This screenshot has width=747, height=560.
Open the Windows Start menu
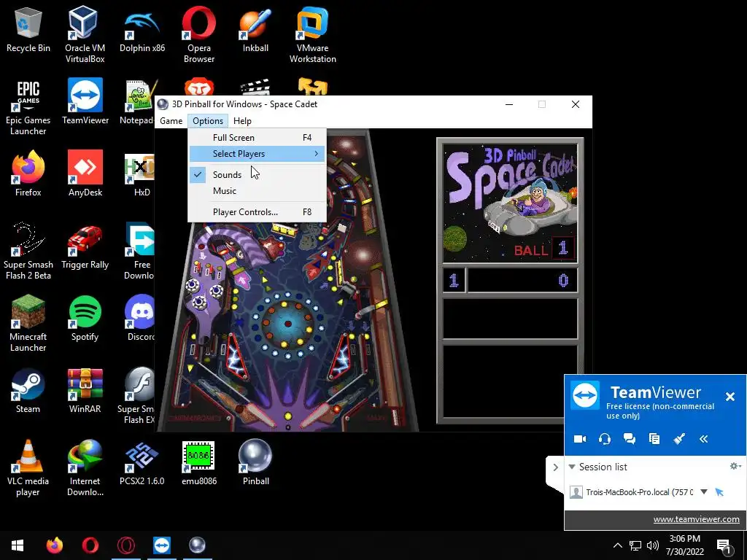coord(18,545)
